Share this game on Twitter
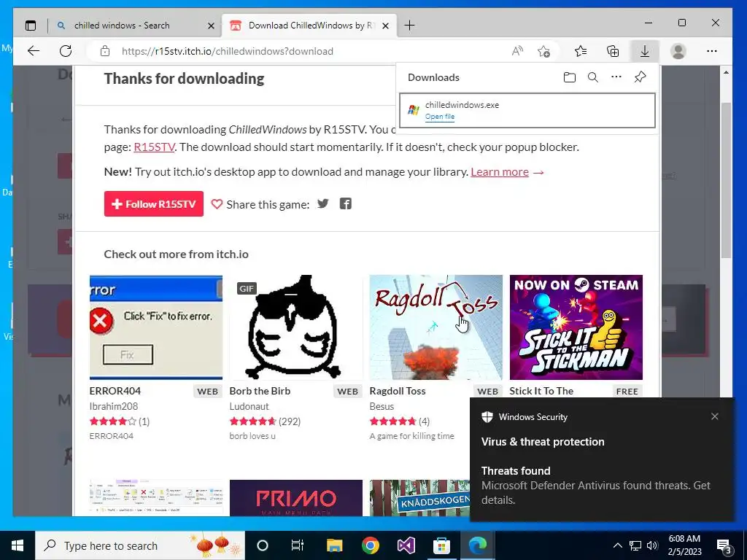 (x=323, y=204)
